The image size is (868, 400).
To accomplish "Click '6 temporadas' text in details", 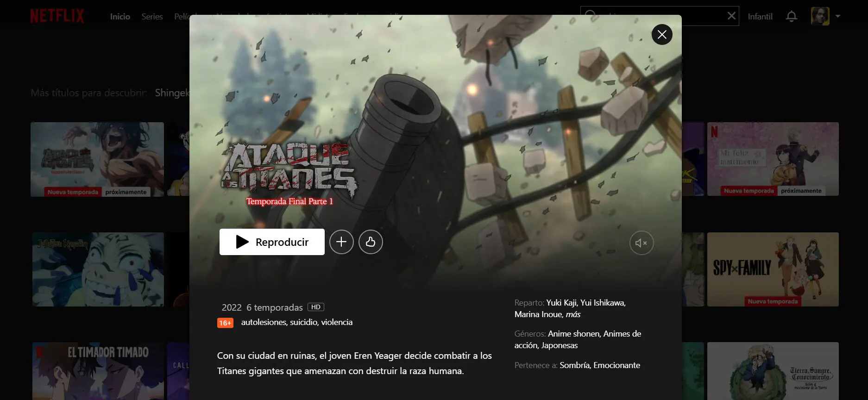I will point(274,307).
